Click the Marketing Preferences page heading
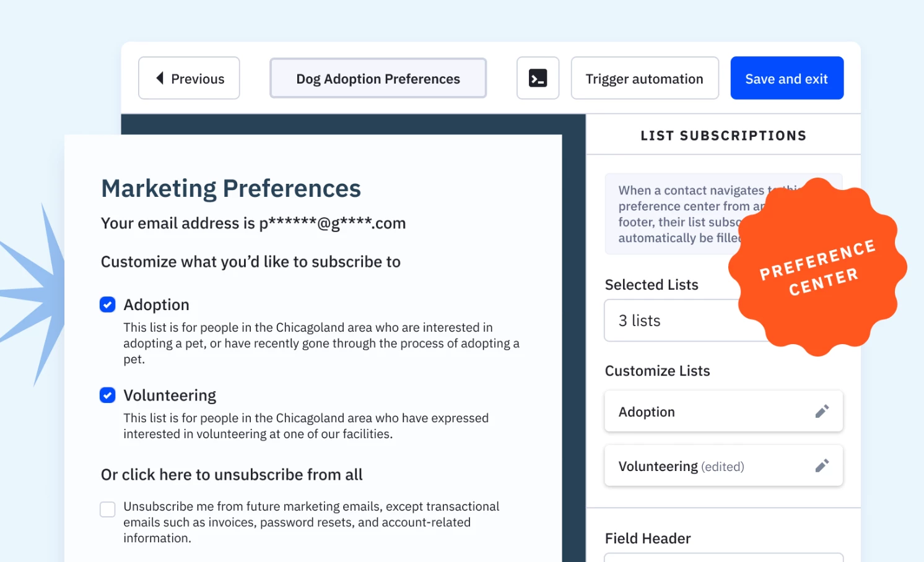924x562 pixels. click(231, 188)
